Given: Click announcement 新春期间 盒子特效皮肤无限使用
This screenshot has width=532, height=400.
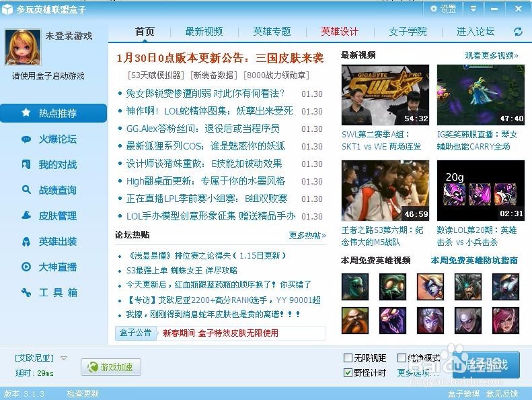Looking at the screenshot, I should 221,333.
